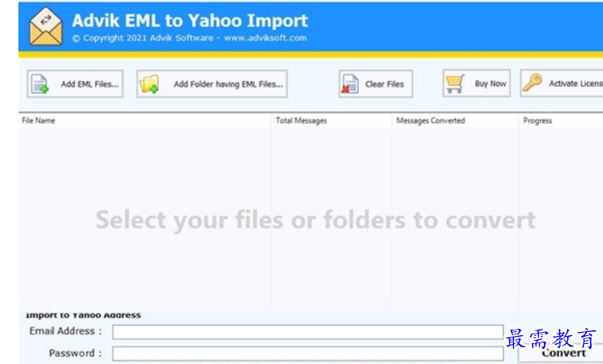The image size is (603, 364).
Task: Focus the Email Address input field
Action: (x=308, y=332)
